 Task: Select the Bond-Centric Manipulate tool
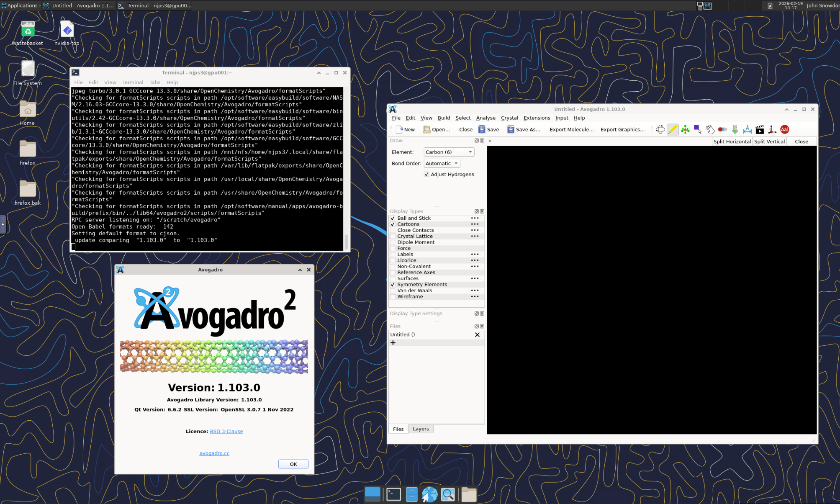click(x=722, y=130)
